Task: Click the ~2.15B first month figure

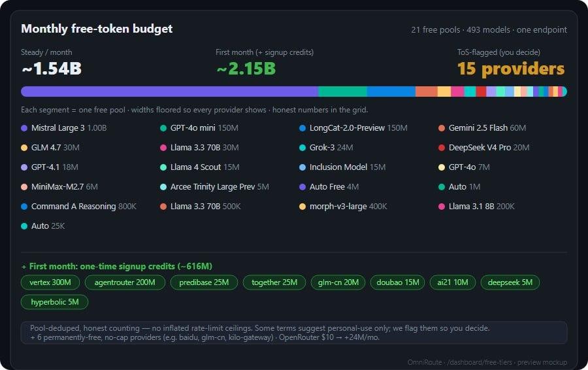Action: click(246, 69)
